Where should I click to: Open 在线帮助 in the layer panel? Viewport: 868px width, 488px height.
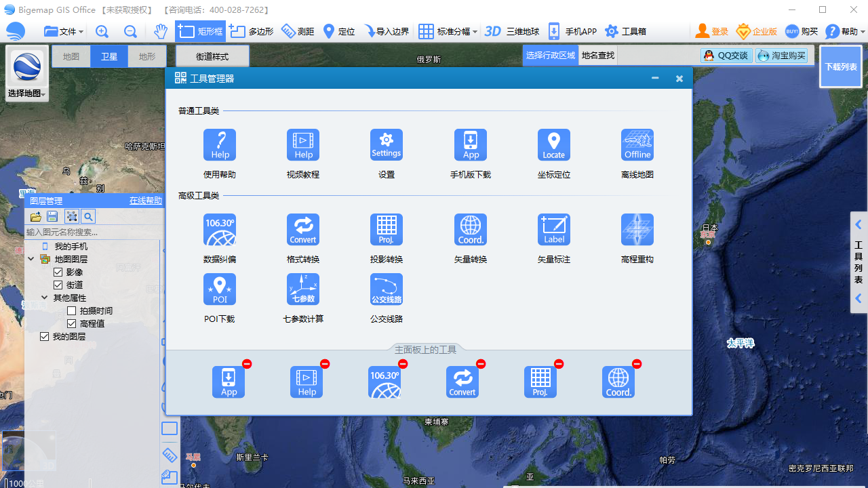[146, 201]
